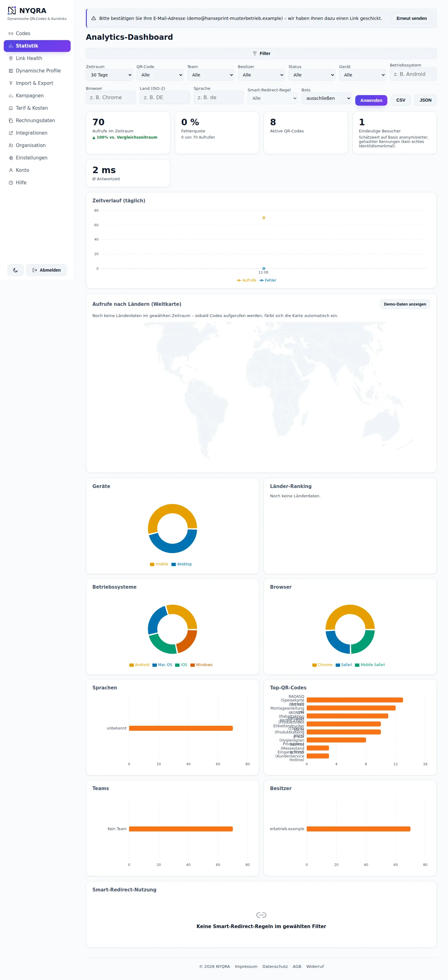Open Impressum footer link

(246, 967)
